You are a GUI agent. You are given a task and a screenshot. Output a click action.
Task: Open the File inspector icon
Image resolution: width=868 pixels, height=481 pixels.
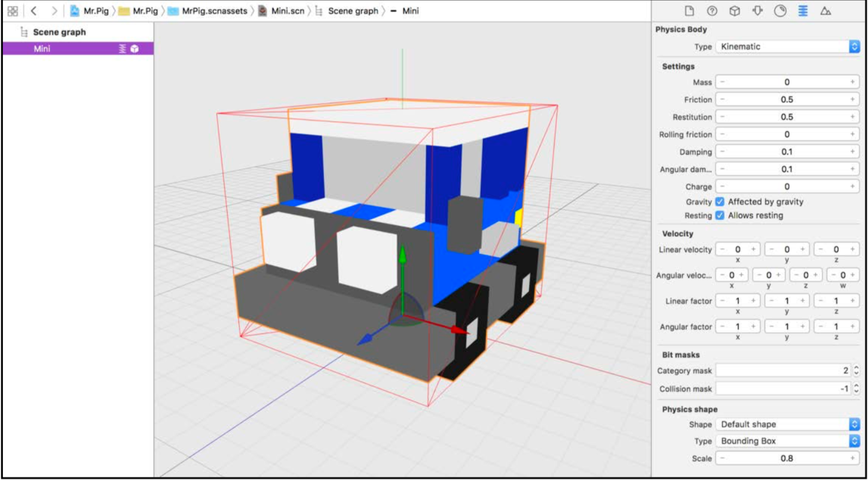coord(689,11)
